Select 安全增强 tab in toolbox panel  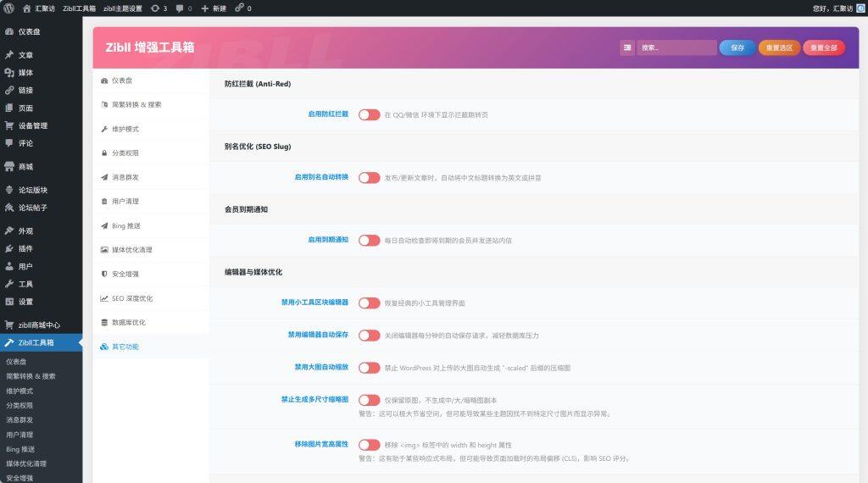point(151,274)
